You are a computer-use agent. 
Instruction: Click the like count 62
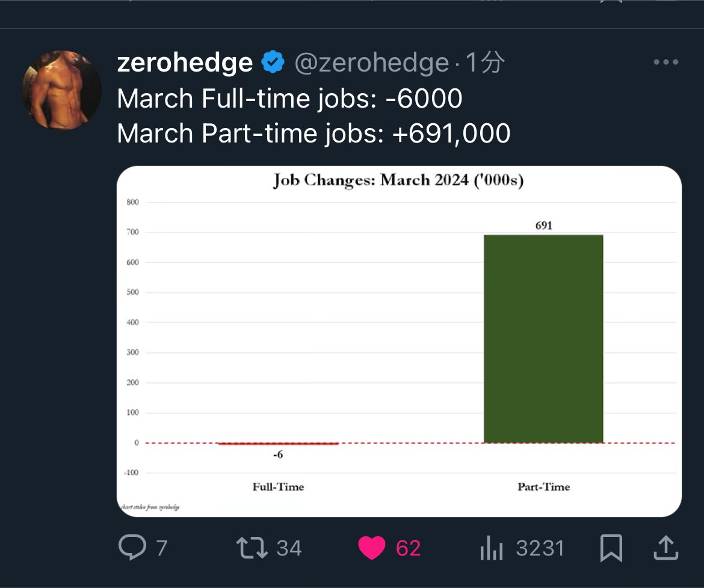point(408,548)
